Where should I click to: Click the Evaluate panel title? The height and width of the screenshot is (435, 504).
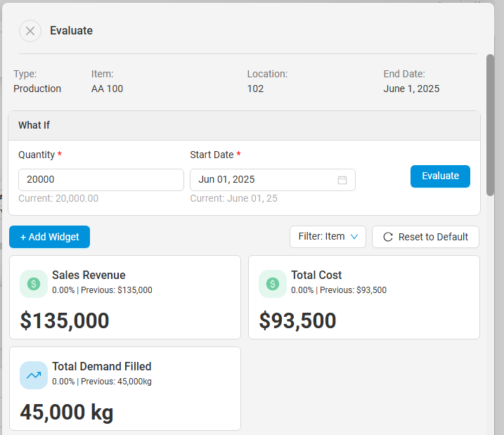(71, 31)
